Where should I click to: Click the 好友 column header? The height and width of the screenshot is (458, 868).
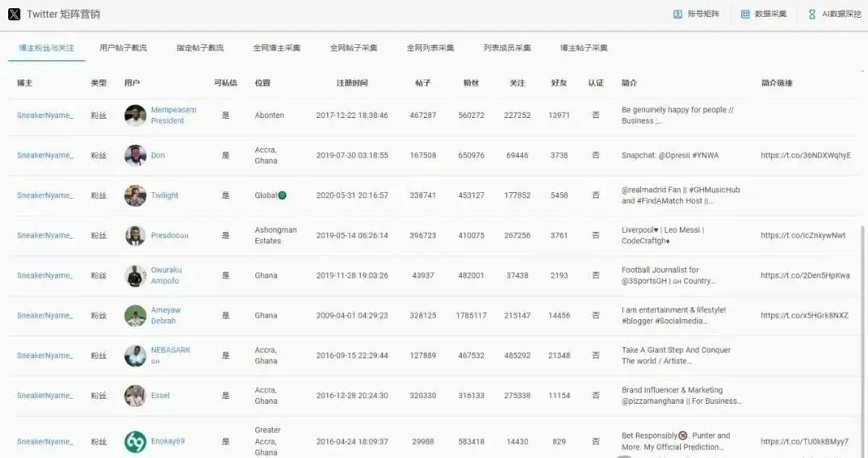pyautogui.click(x=559, y=82)
